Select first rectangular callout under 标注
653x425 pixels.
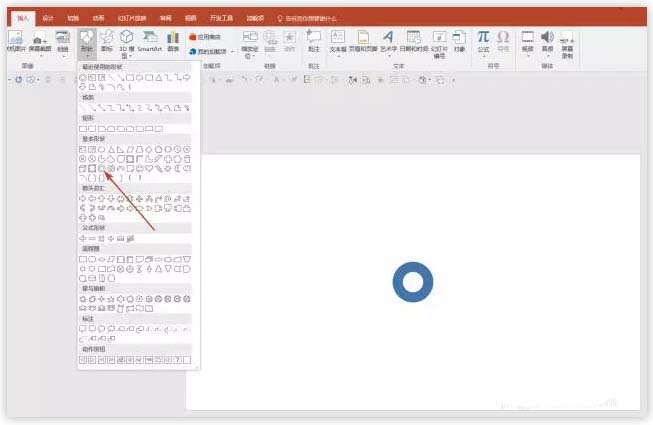82,329
